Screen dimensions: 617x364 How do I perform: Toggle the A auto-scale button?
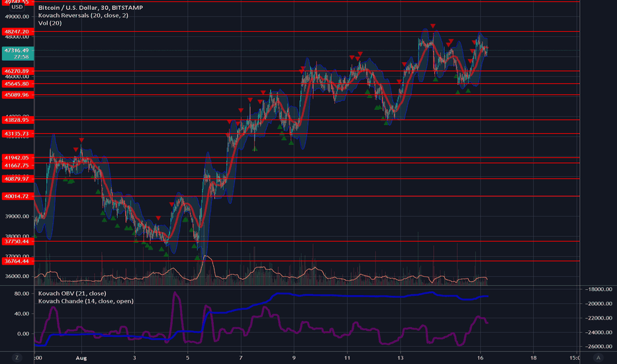(x=598, y=357)
